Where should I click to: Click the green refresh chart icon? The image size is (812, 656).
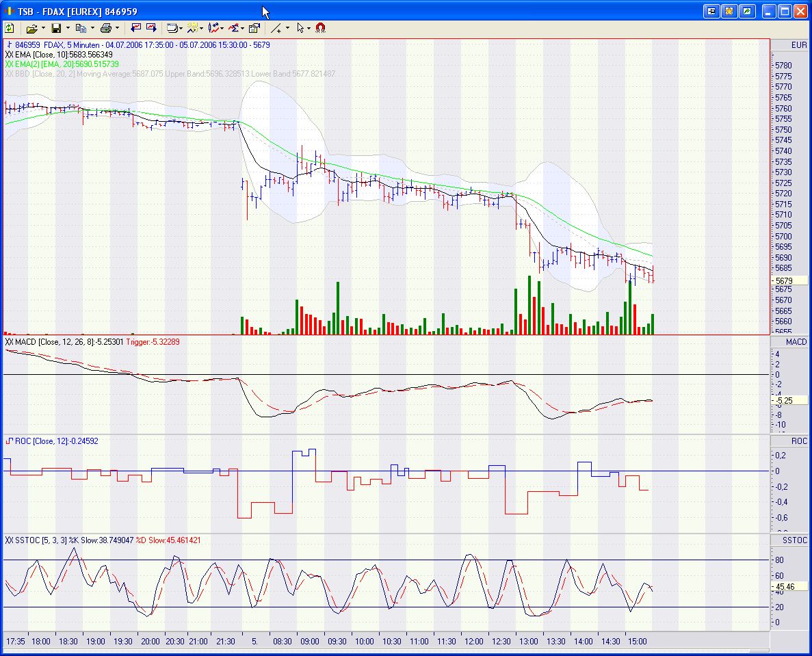(x=10, y=28)
